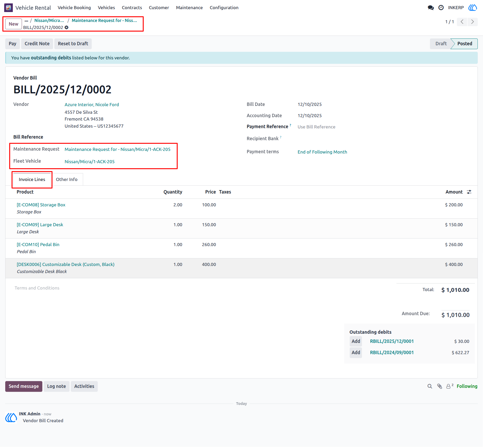
Task: Attach files using the paperclip icon
Action: (440, 386)
